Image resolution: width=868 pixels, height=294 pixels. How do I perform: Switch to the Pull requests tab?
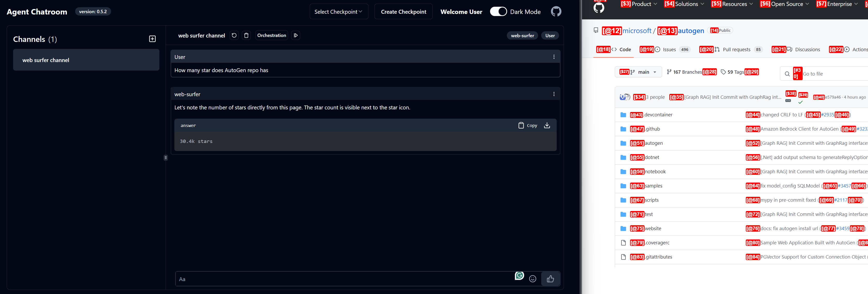click(x=736, y=50)
